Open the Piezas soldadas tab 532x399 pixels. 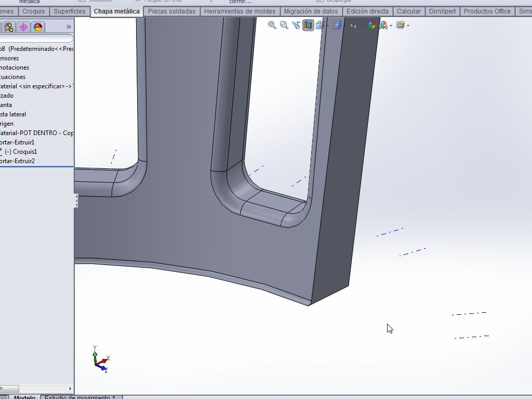171,11
